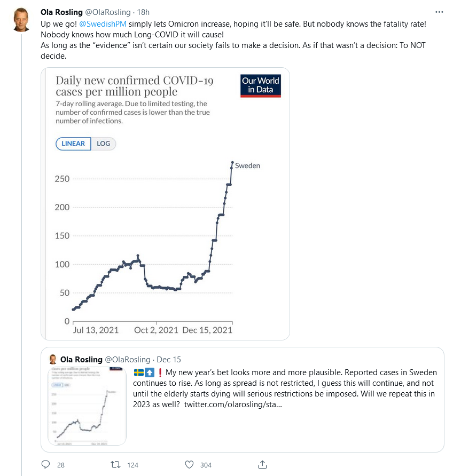The height and width of the screenshot is (476, 453).
Task: Like the tweet with heart icon
Action: 188,464
